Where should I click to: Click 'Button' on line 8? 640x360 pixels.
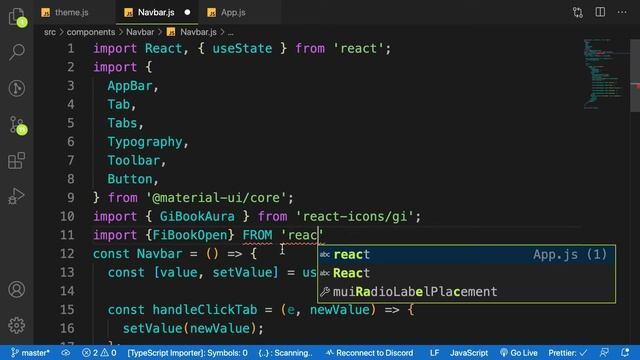coord(130,179)
